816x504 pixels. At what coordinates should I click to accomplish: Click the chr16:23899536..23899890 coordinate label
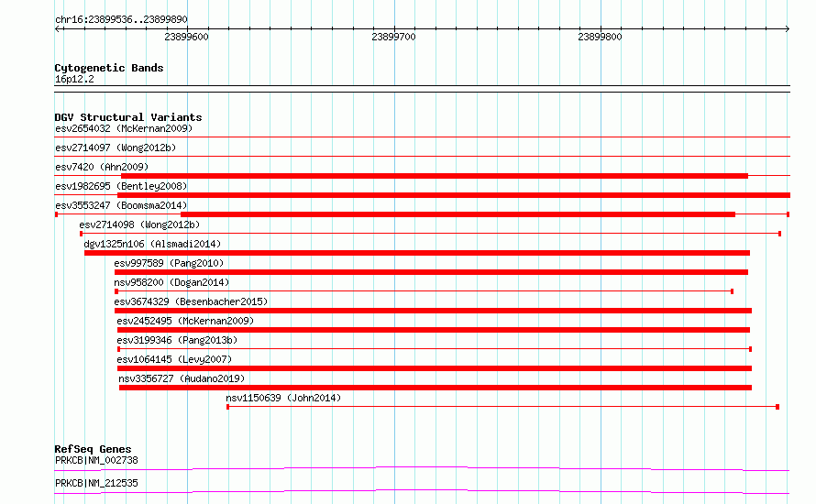121,19
